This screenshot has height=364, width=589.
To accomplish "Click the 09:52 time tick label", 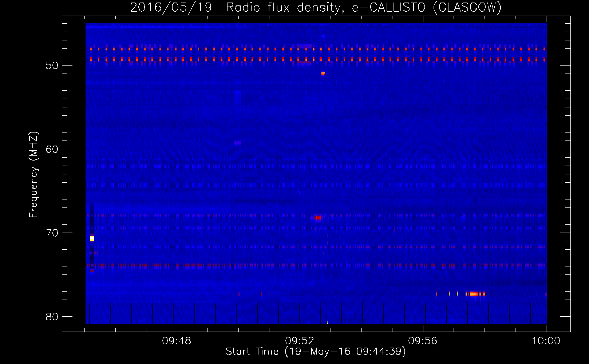I will click(x=300, y=341).
